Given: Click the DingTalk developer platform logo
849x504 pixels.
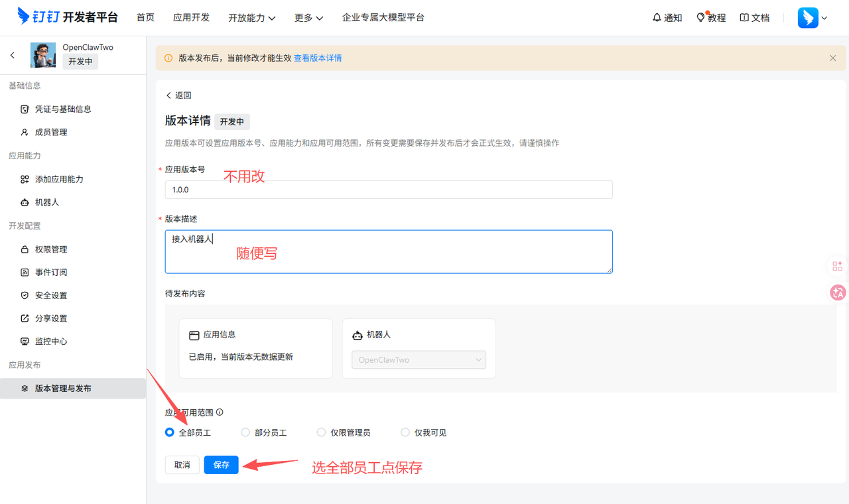Looking at the screenshot, I should [67, 17].
